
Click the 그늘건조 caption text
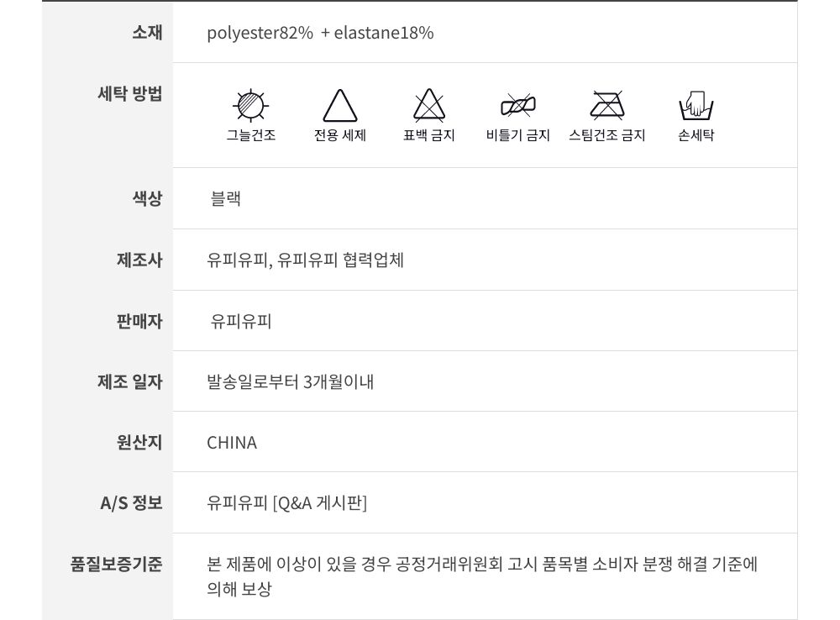pos(250,135)
